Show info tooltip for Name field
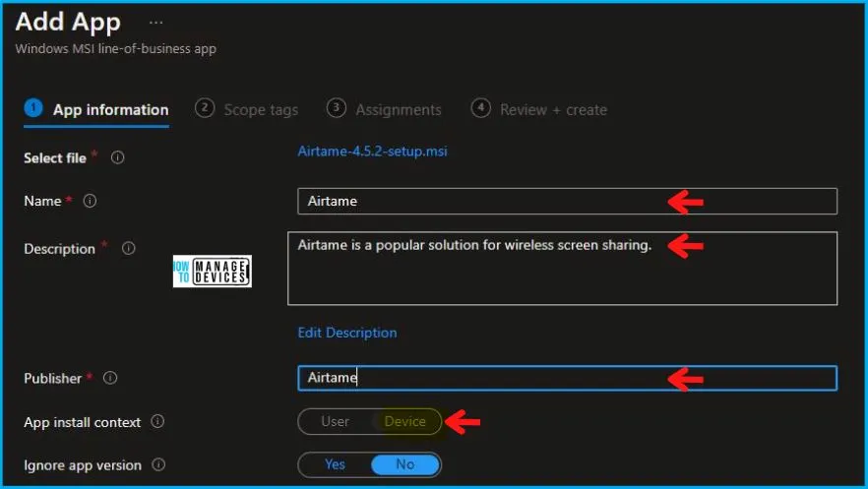 (x=90, y=201)
